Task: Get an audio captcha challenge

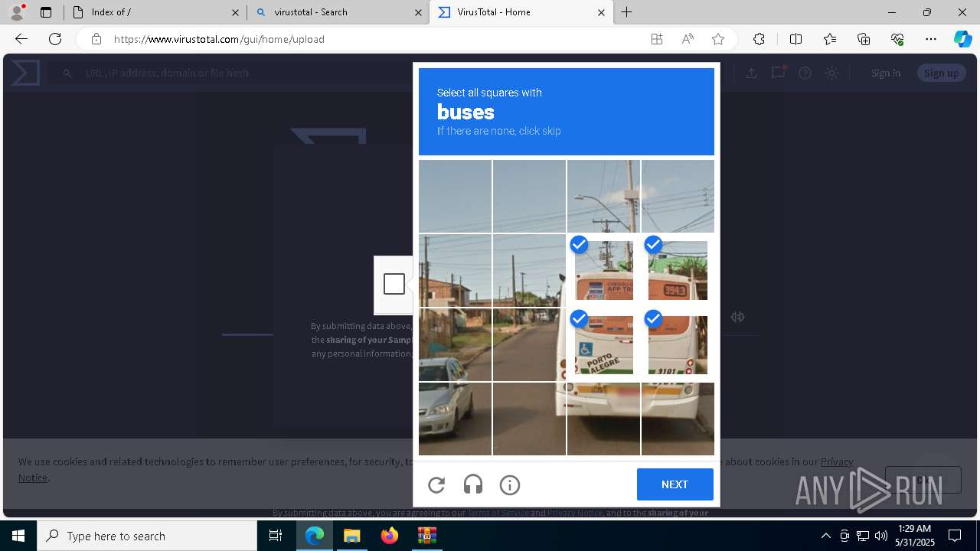Action: point(473,484)
